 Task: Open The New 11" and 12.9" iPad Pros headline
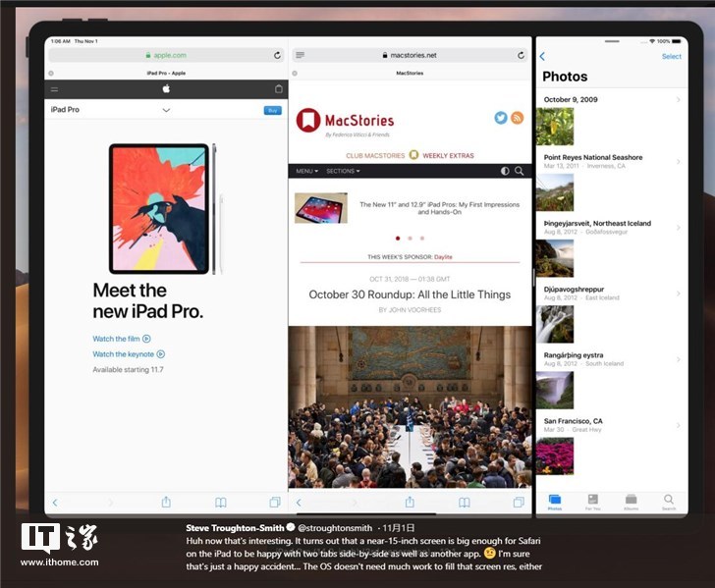coord(440,208)
